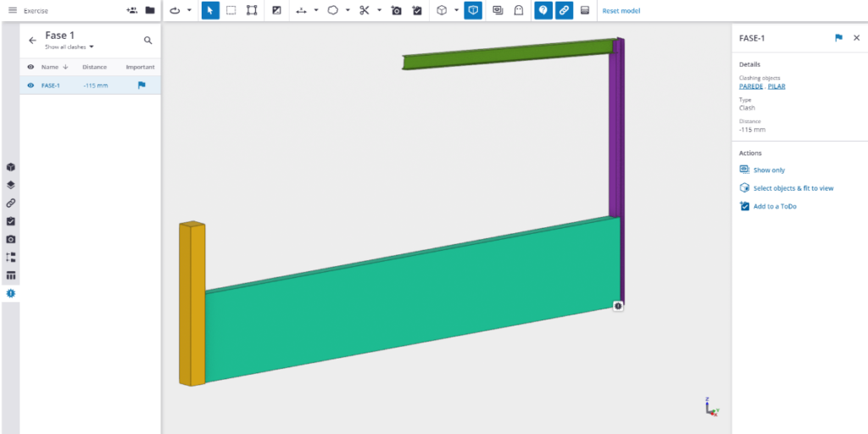Search clashes with magnifier icon
The height and width of the screenshot is (434, 868).
pyautogui.click(x=148, y=40)
